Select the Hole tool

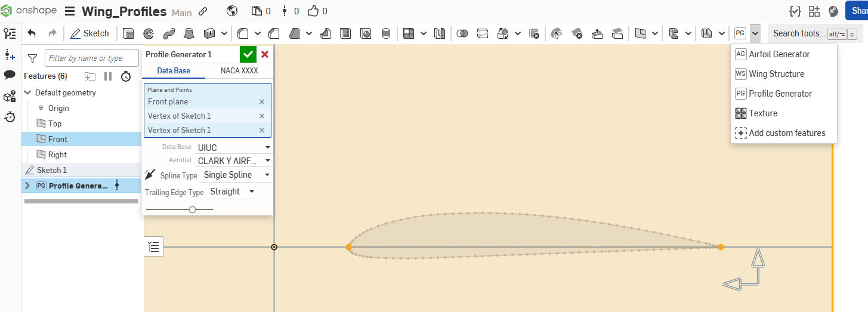pos(366,33)
